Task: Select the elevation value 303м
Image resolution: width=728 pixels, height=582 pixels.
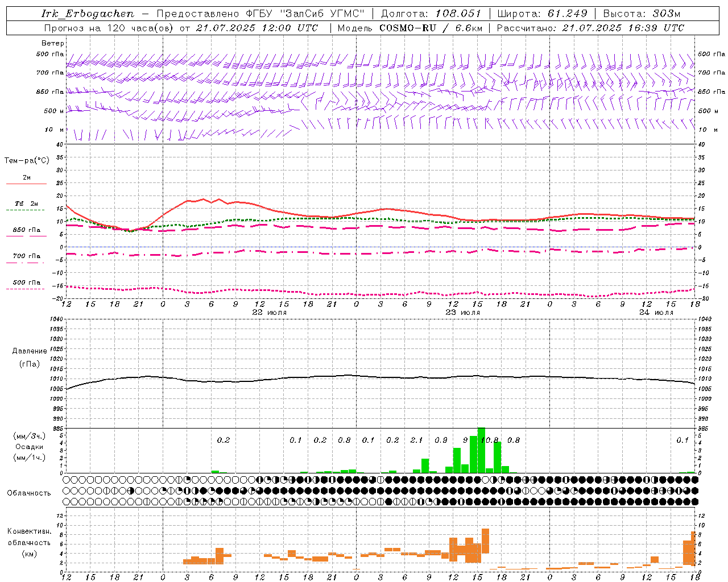Action: [x=665, y=14]
